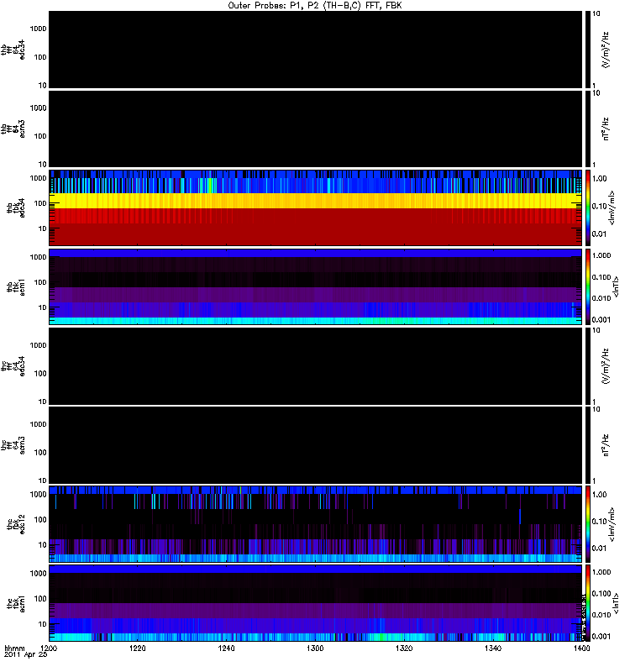
Task: Click the 'thb fbk scm1' y-axis title
Action: click(x=16, y=287)
